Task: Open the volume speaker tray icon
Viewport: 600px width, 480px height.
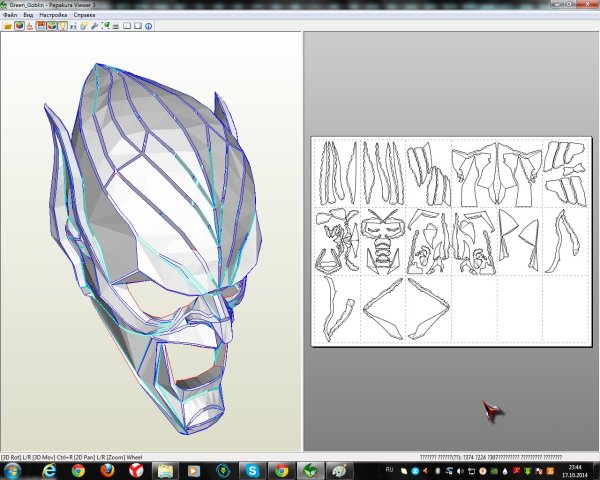Action: click(x=460, y=471)
